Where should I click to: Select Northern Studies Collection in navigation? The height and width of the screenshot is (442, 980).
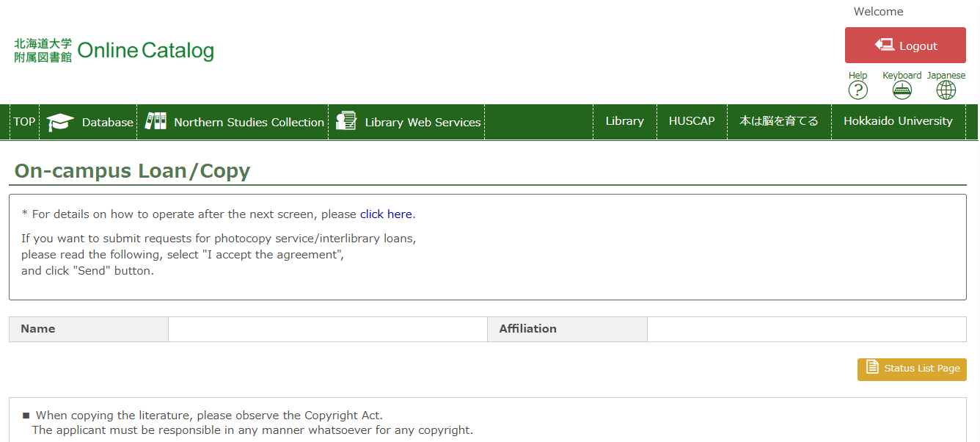[249, 123]
